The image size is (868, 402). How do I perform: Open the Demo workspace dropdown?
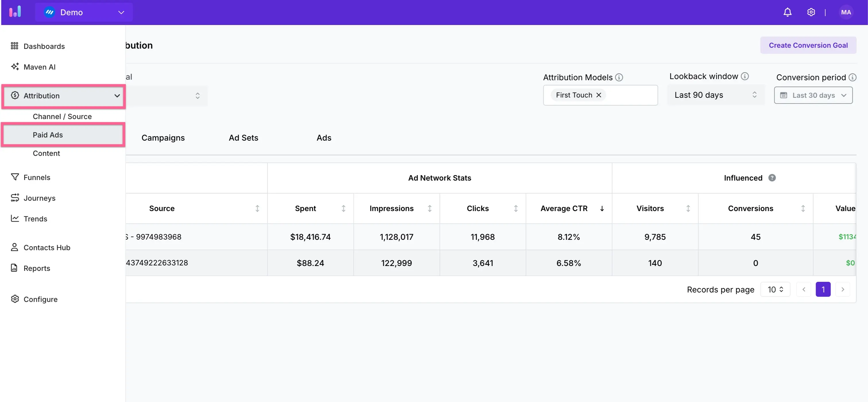click(84, 12)
